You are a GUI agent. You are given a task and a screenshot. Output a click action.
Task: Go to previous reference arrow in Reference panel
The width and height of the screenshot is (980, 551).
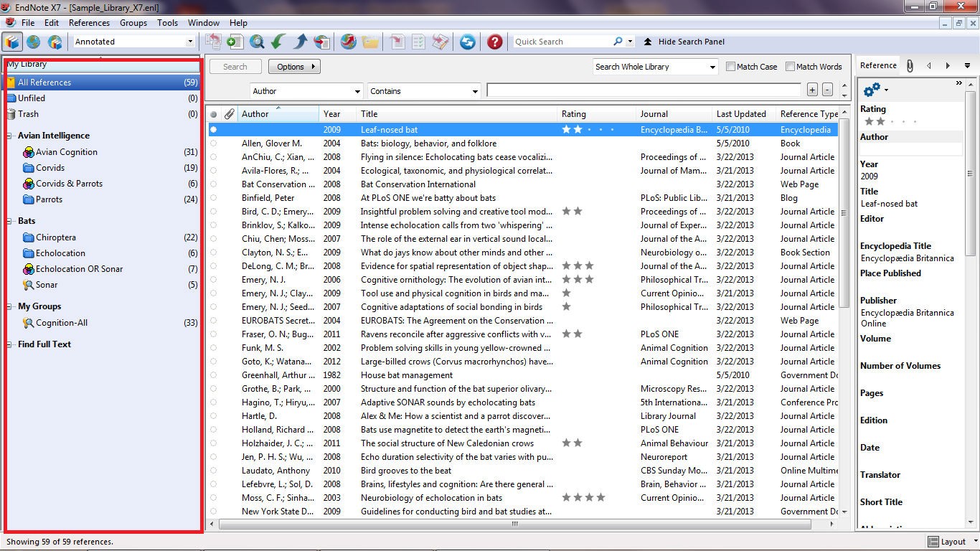tap(929, 65)
